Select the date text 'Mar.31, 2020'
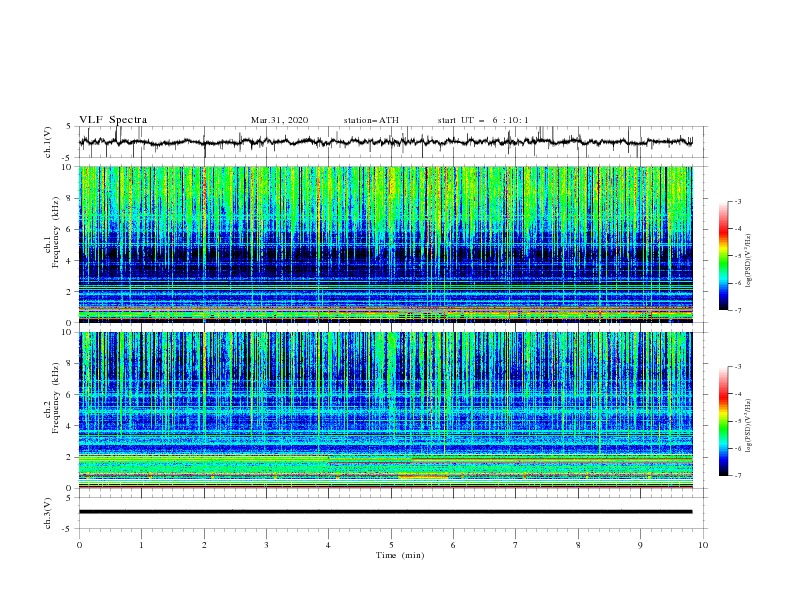 click(x=279, y=120)
